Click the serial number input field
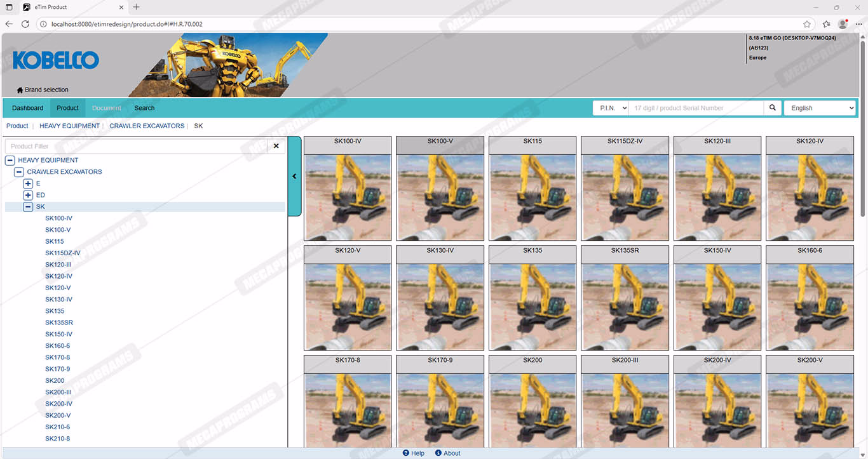This screenshot has height=459, width=868. click(x=696, y=108)
